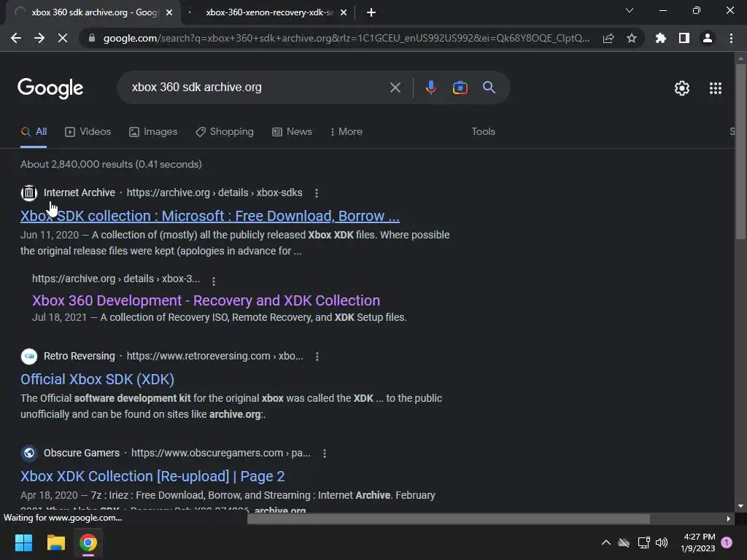747x560 pixels.
Task: Open Google quick settings gear
Action: pyautogui.click(x=682, y=88)
